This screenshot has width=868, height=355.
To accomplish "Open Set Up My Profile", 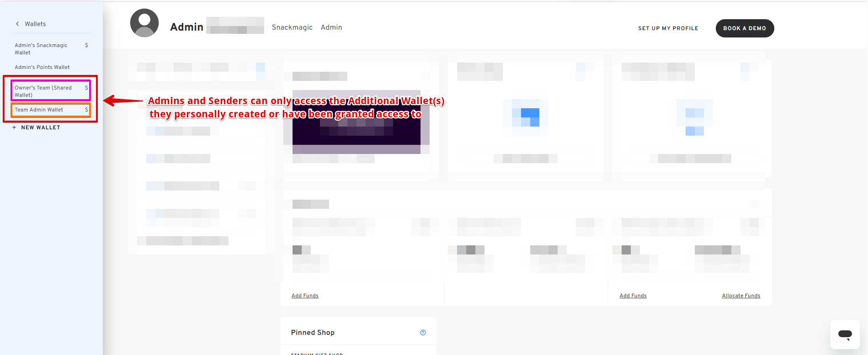I will [668, 28].
